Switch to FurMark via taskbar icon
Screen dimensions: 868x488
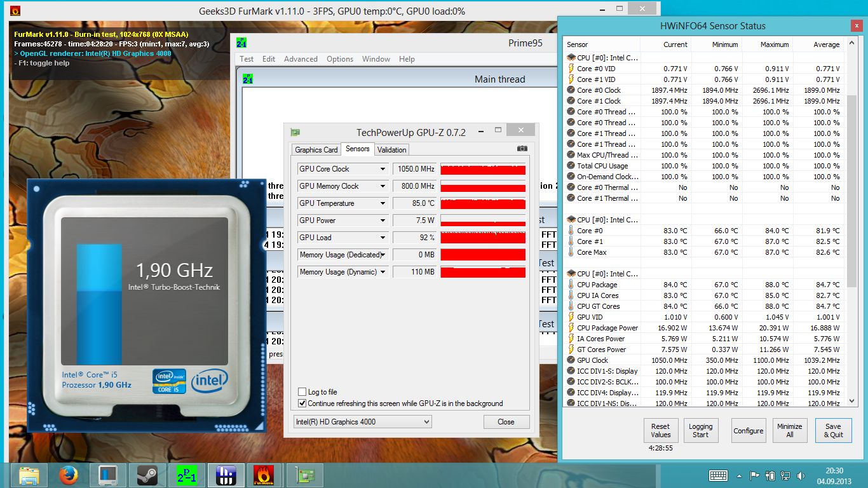click(264, 475)
